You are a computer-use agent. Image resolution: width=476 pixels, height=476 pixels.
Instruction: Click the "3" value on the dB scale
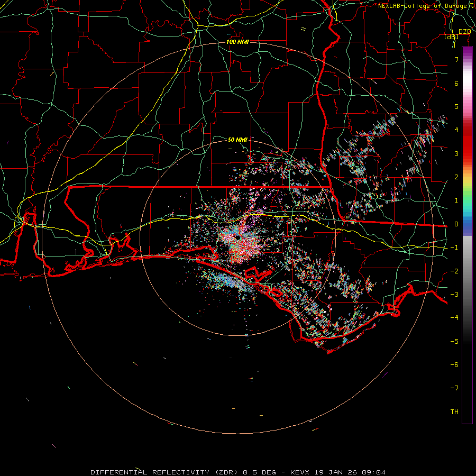[x=456, y=153]
